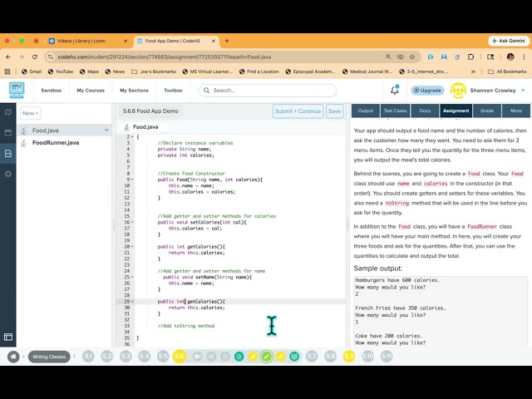Image resolution: width=532 pixels, height=399 pixels.
Task: Click the CodeHS search field
Action: [268, 91]
